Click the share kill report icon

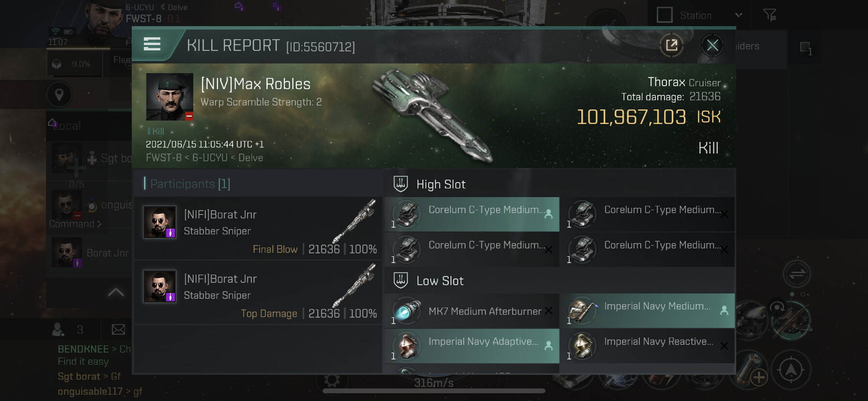[x=671, y=46]
